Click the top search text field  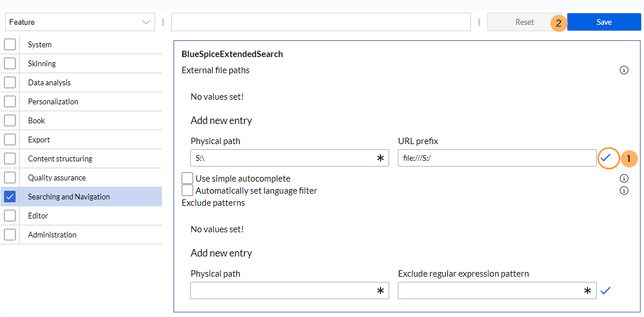[x=321, y=22]
